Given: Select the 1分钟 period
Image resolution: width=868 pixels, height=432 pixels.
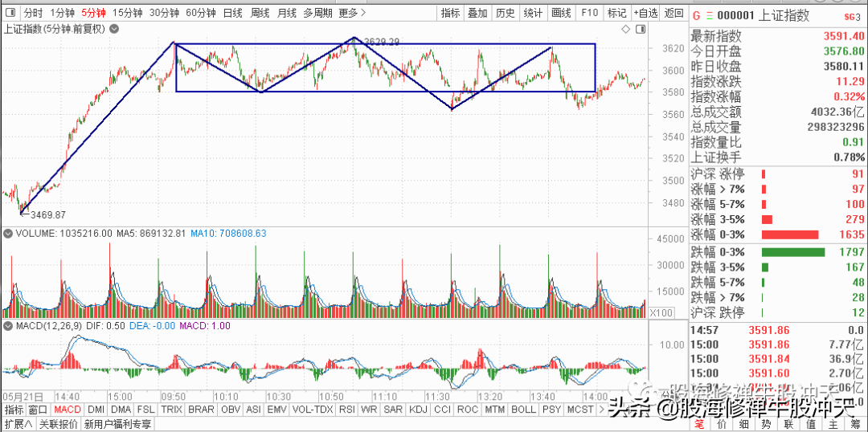Looking at the screenshot, I should tap(61, 13).
